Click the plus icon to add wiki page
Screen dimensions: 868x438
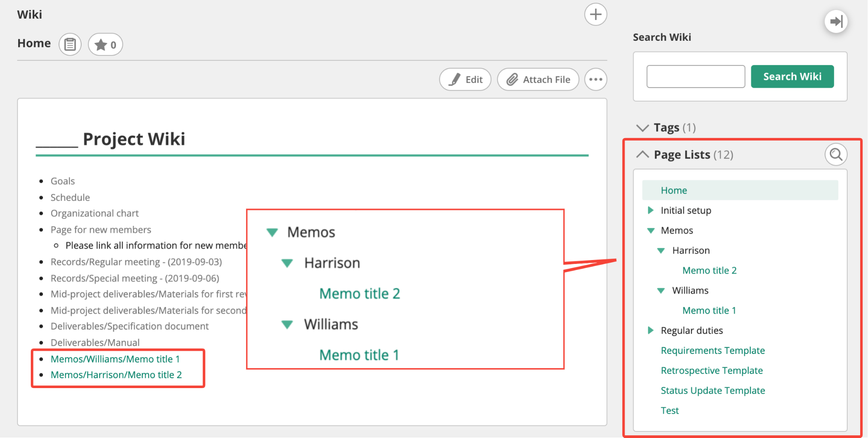tap(595, 15)
